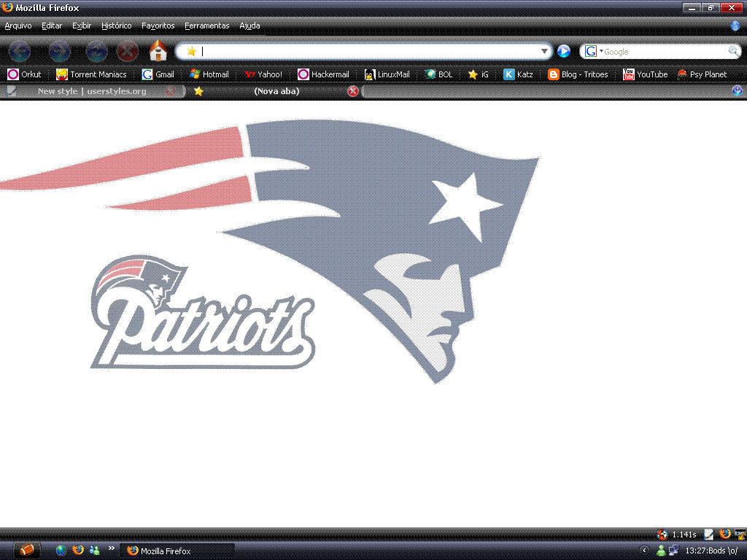Show hidden system tray icons arrow
The width and height of the screenshot is (747, 560).
(644, 551)
